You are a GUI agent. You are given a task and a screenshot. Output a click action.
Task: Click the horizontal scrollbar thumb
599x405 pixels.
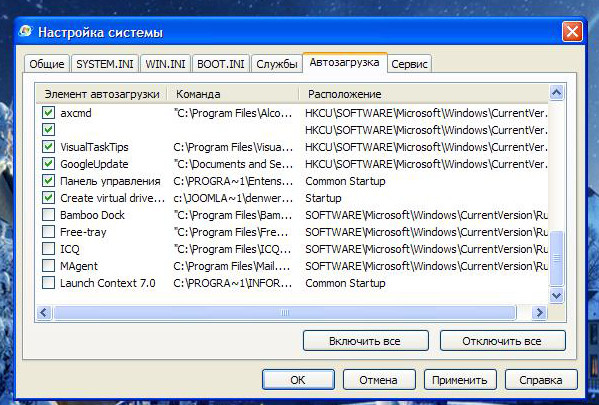285,313
